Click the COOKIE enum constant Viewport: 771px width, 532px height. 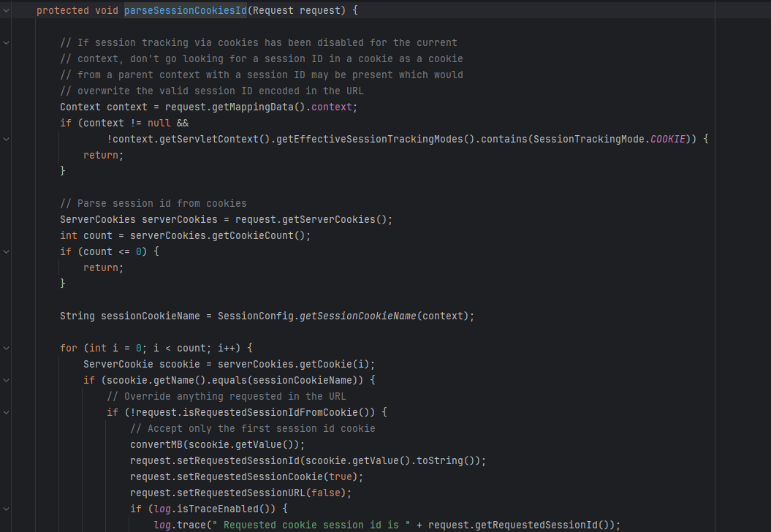point(667,139)
